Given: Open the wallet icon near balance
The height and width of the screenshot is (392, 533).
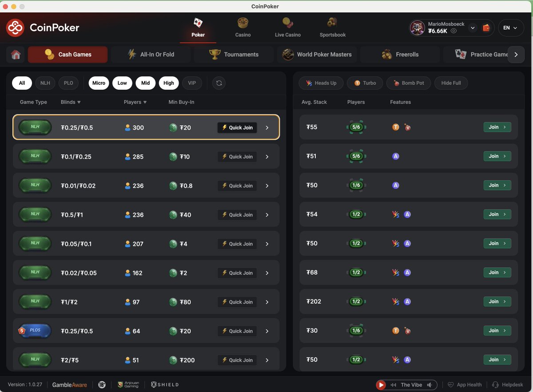Looking at the screenshot, I should [x=486, y=28].
